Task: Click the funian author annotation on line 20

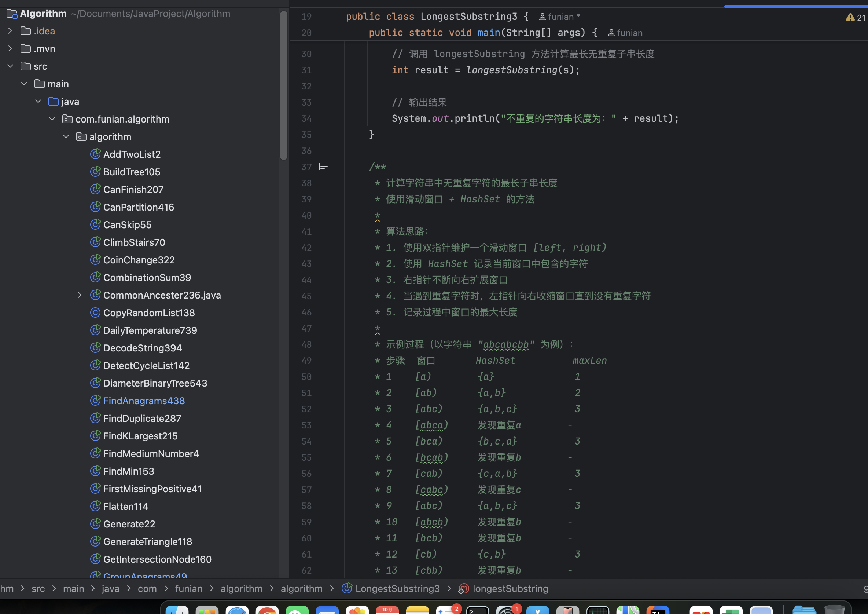Action: [x=625, y=33]
